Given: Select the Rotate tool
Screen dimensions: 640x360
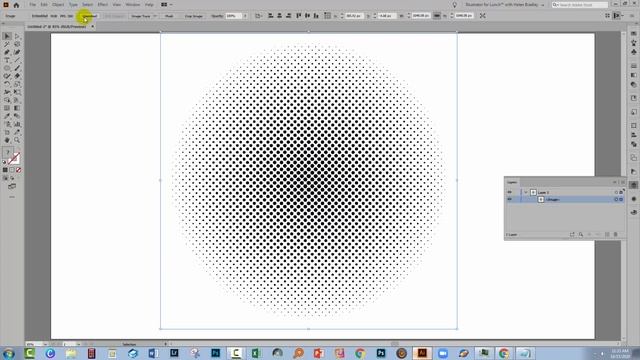Looking at the screenshot, I should (7, 84).
